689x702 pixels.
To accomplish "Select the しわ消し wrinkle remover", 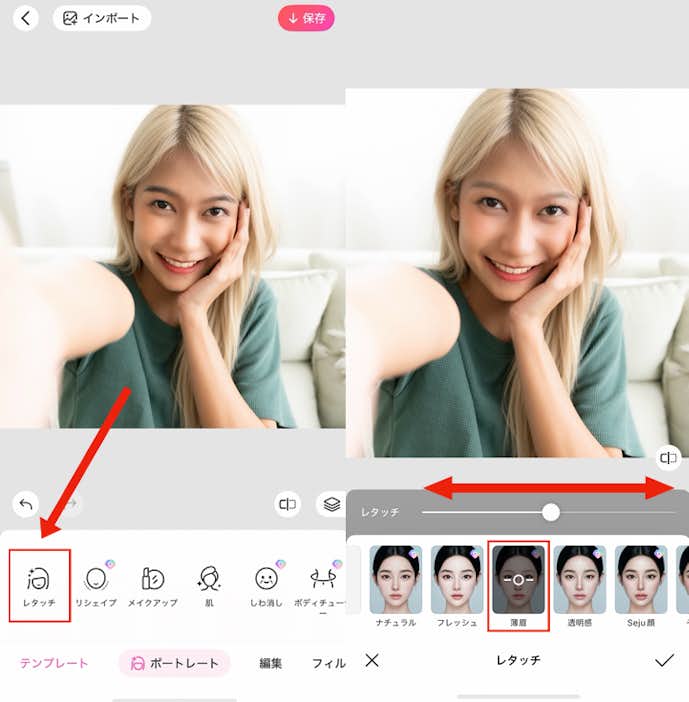I will (266, 586).
